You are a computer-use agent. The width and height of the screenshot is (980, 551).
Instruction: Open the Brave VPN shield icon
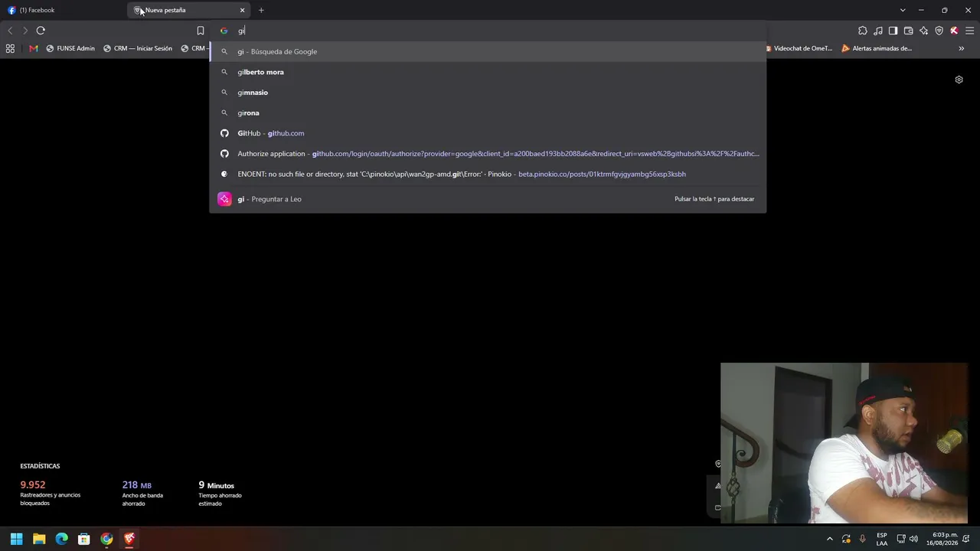[939, 31]
